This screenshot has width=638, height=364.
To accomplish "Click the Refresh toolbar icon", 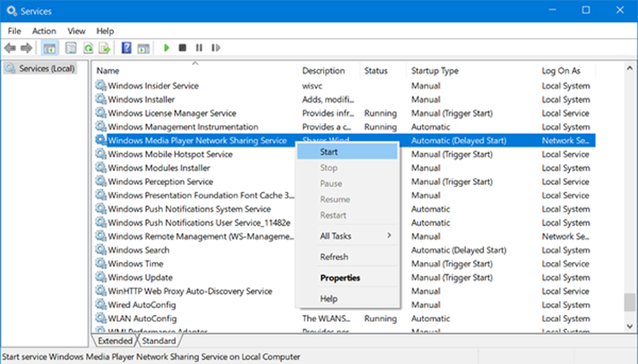I will [88, 48].
